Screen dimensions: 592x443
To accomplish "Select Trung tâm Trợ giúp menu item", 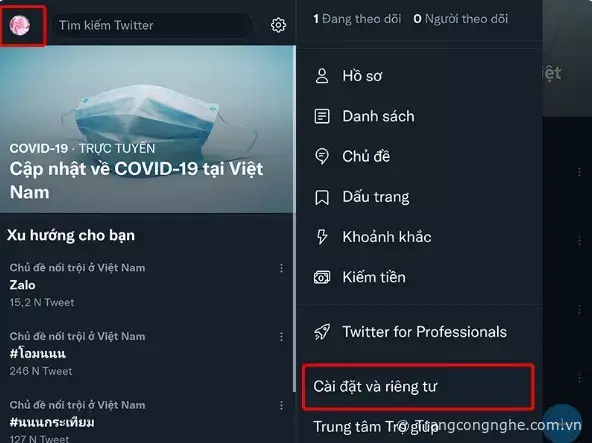I will pyautogui.click(x=376, y=427).
